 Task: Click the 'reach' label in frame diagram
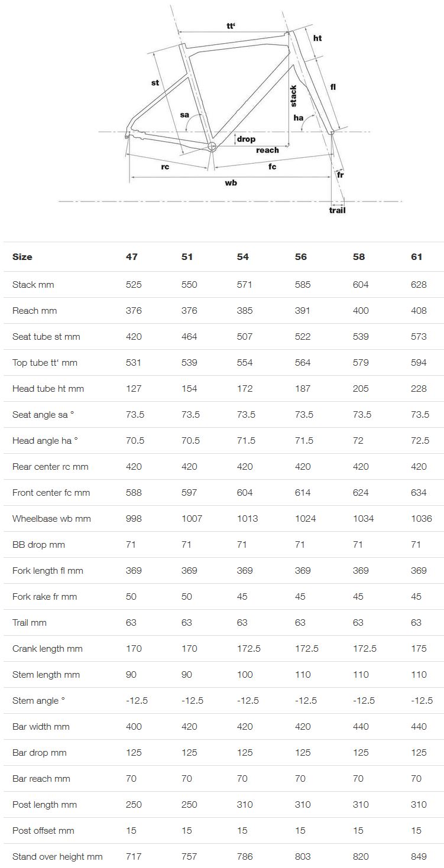pos(267,150)
